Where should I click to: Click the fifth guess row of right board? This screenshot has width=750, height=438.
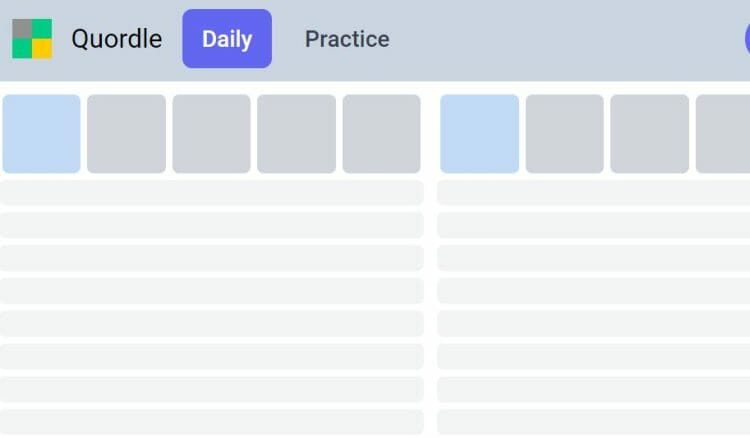[594, 291]
